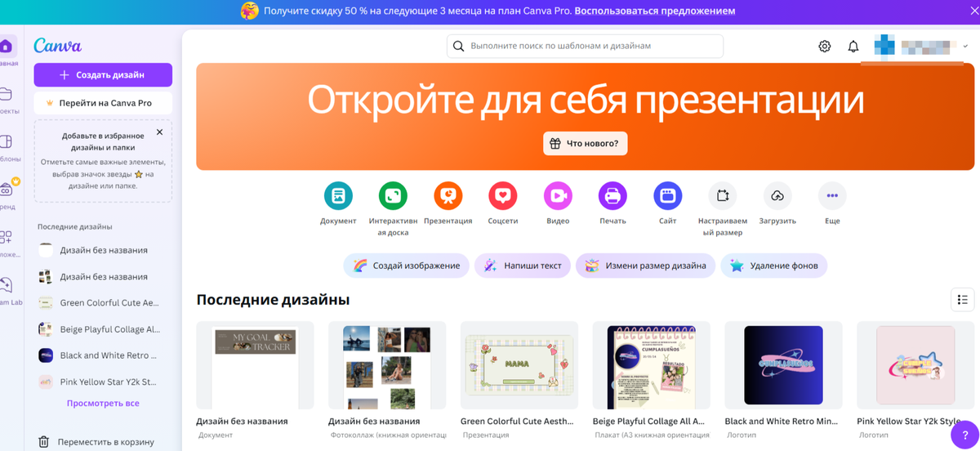Open sidebar item Black and White Retro
The height and width of the screenshot is (451, 980).
103,355
